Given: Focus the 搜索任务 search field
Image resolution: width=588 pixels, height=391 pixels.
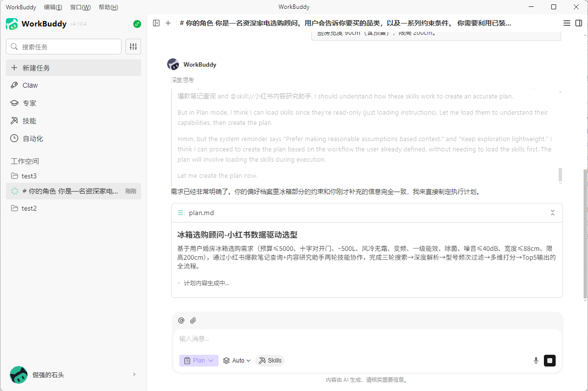Looking at the screenshot, I should (64, 47).
